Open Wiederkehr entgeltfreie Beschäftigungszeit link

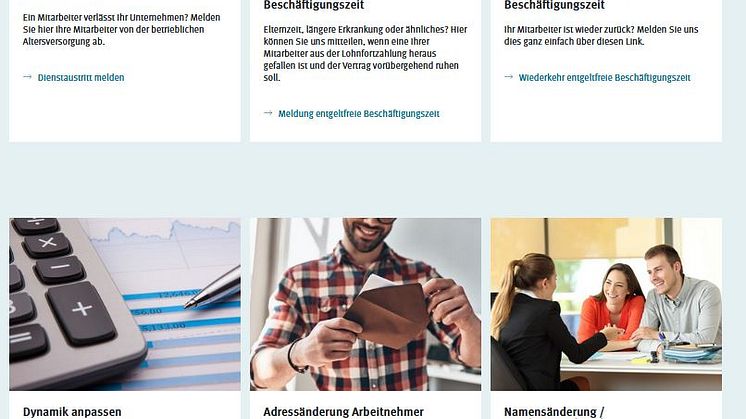604,78
